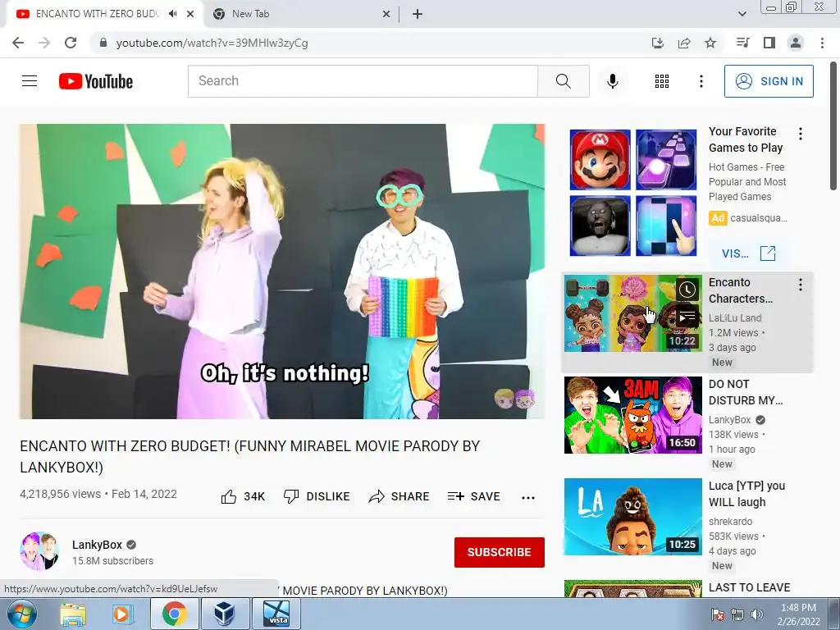Click the red SUBSCRIBE button
The width and height of the screenshot is (840, 630).
(x=500, y=552)
